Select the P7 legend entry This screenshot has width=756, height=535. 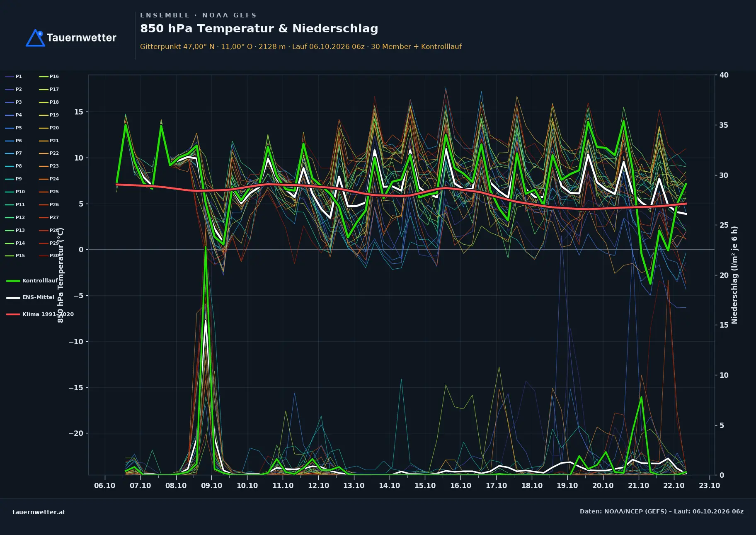(14, 153)
